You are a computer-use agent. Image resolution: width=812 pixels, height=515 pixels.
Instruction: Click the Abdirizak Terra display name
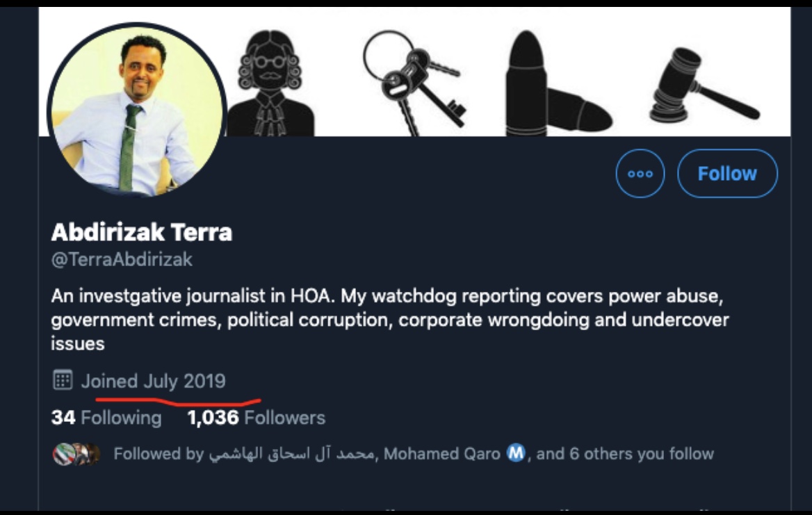pos(142,231)
